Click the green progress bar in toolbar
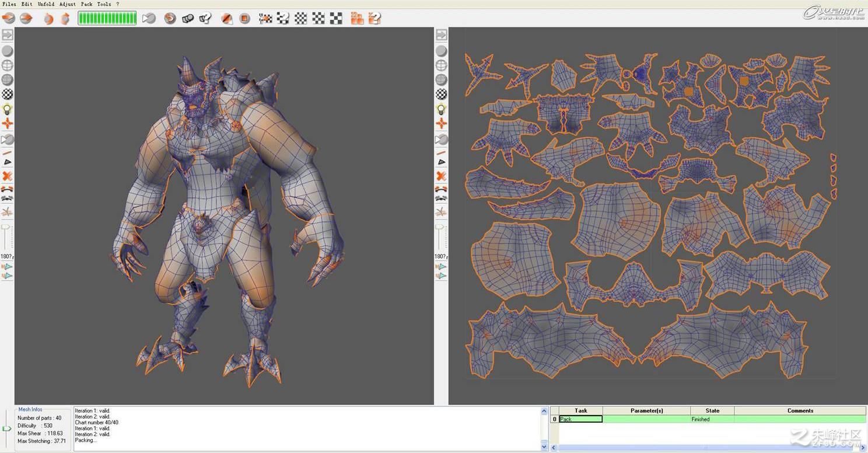This screenshot has width=868, height=453. [x=107, y=19]
